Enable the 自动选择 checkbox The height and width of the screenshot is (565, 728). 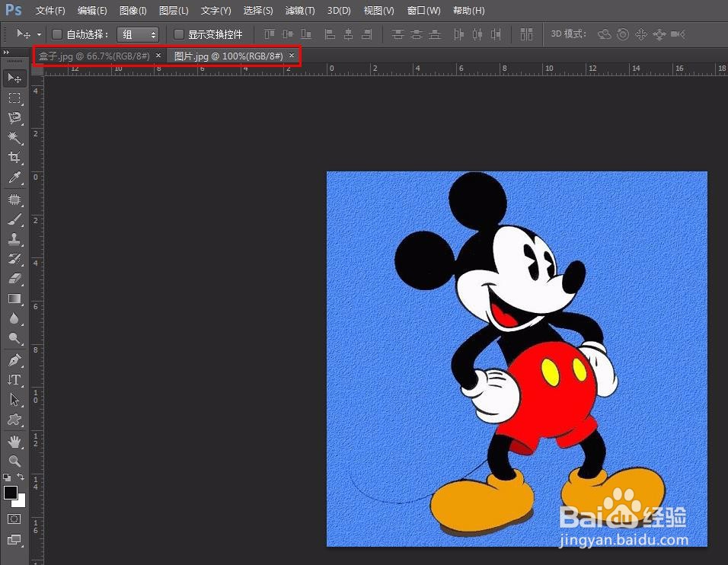pos(57,34)
